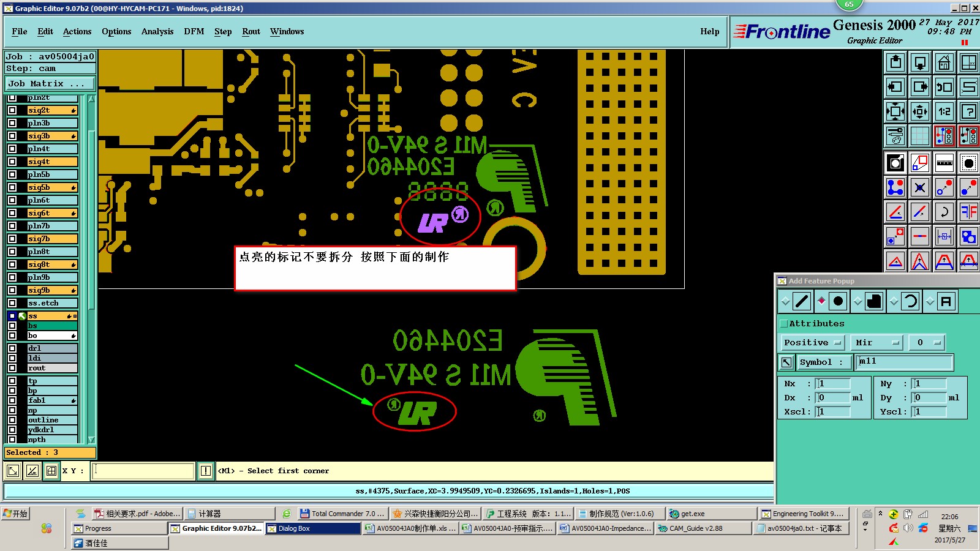The width and height of the screenshot is (980, 551).
Task: Click the zoom in expand icon
Action: tap(895, 111)
